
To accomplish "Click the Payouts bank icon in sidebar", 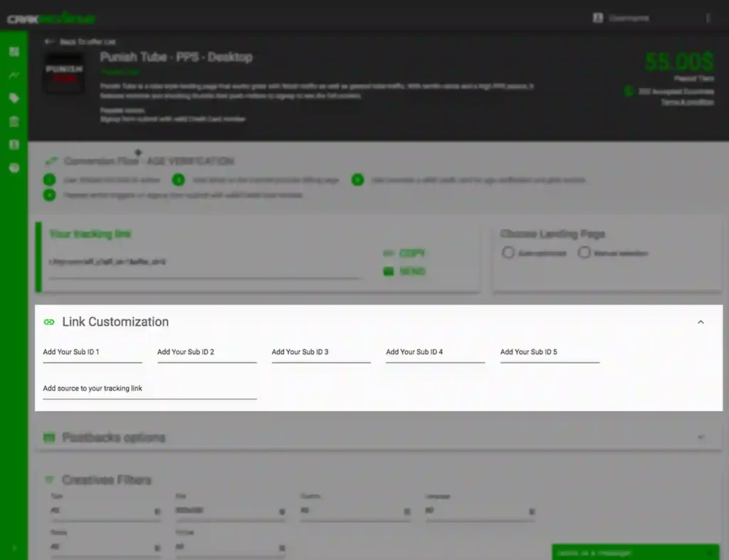I will pyautogui.click(x=14, y=122).
